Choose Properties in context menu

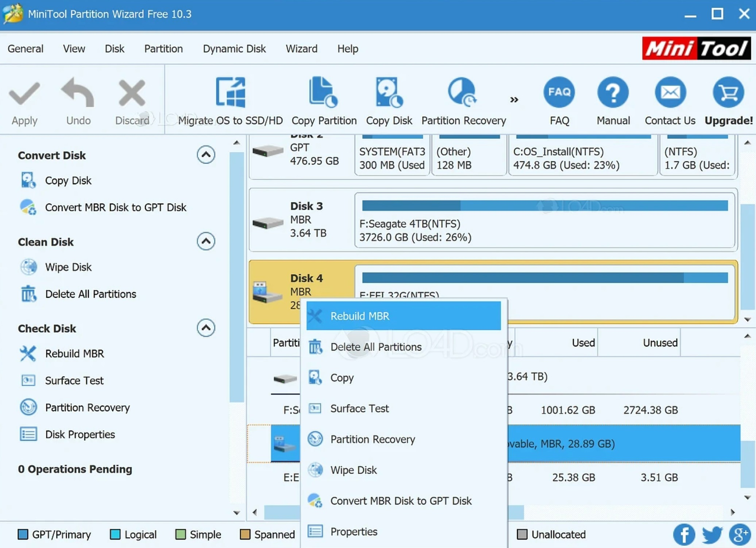pyautogui.click(x=404, y=532)
